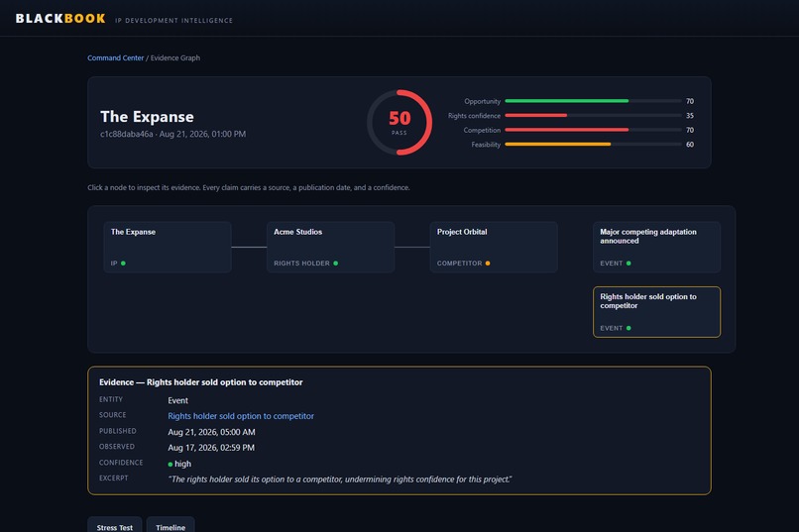Click the green status dot on IP node

[123, 264]
